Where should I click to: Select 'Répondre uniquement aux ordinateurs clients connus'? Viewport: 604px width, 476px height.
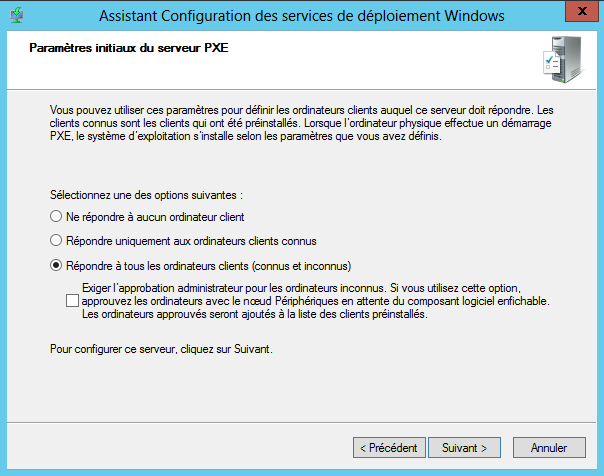pyautogui.click(x=56, y=240)
